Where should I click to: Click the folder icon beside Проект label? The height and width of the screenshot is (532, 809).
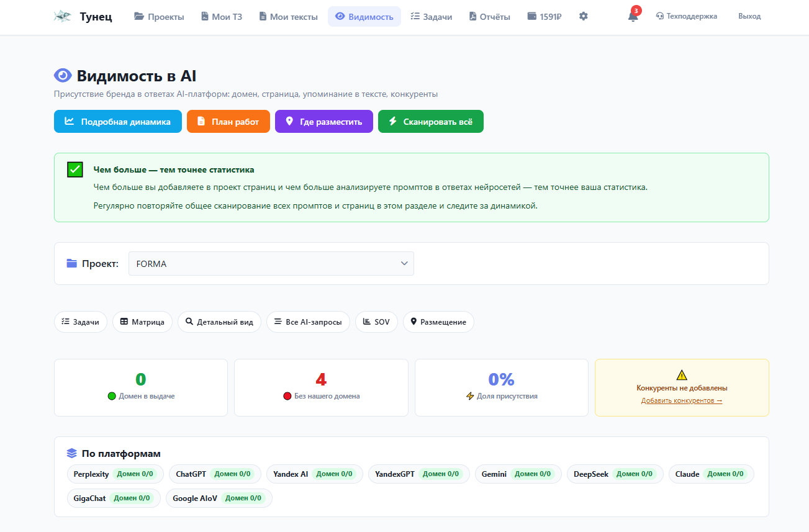pos(72,264)
